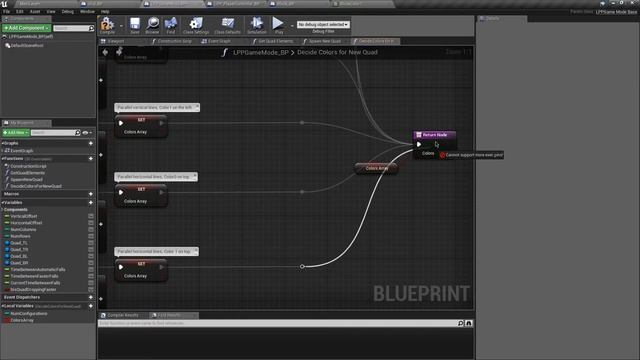Viewport: 640px width, 360px height.
Task: Click the graph forward navigation arrow
Action: (119, 52)
